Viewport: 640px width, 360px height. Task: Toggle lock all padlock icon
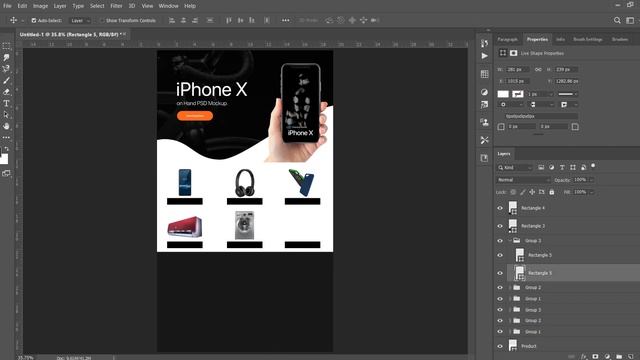coord(551,192)
